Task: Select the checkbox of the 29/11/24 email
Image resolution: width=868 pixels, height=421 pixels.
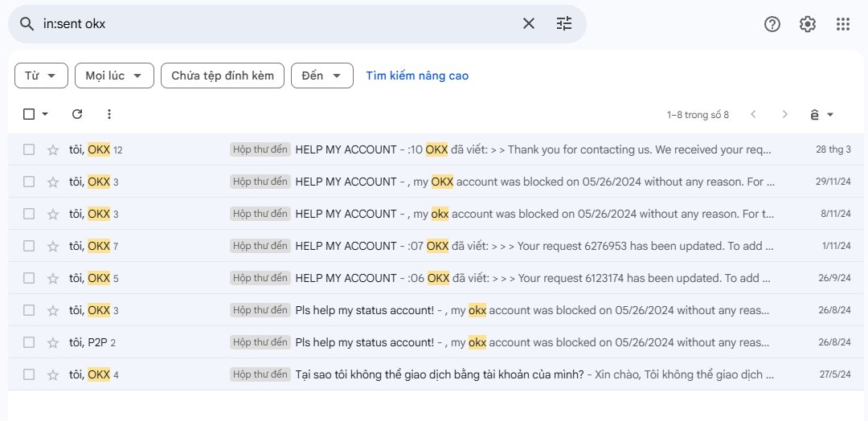Action: point(29,182)
